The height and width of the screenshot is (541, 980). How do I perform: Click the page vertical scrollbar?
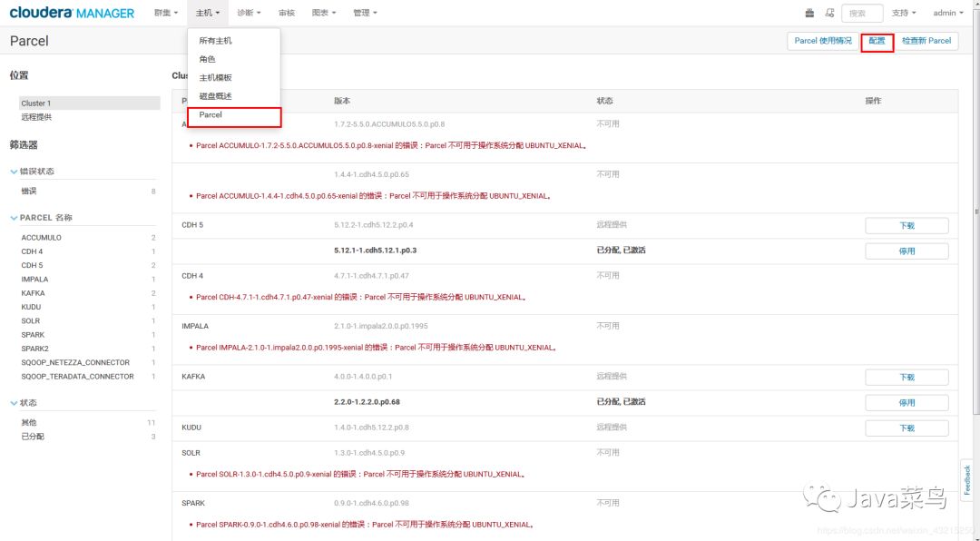pyautogui.click(x=976, y=212)
